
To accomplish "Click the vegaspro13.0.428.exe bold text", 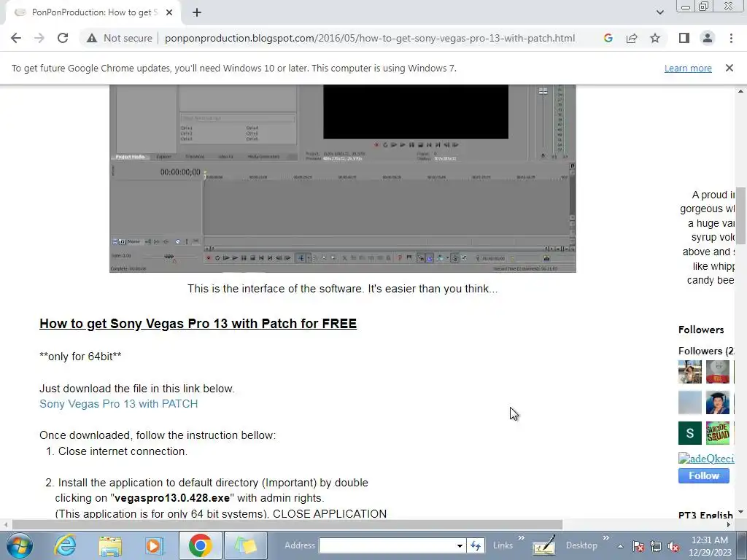I will pos(172,498).
